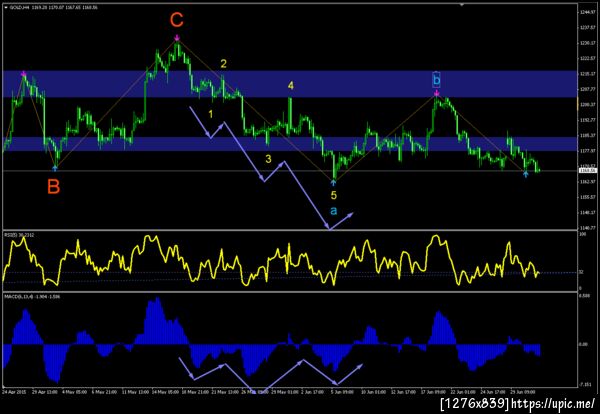This screenshot has height=414, width=600.
Task: Open the chart menu arrow beside GOLD,H4
Action: 6,7
